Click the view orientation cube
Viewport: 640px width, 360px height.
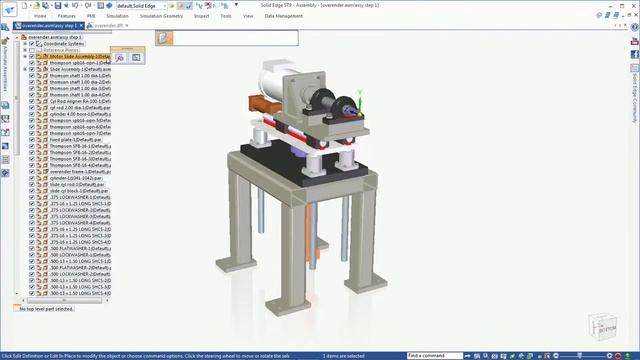pos(603,327)
